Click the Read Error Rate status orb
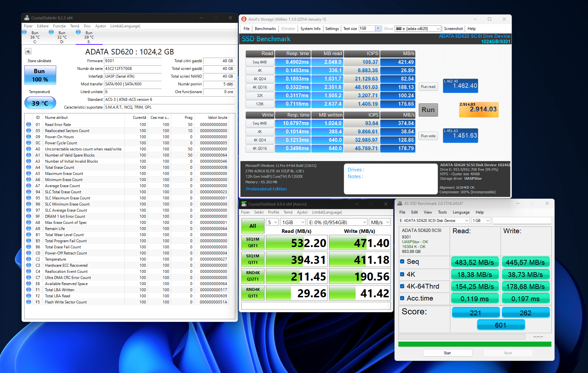This screenshot has height=373, width=588. (29, 125)
